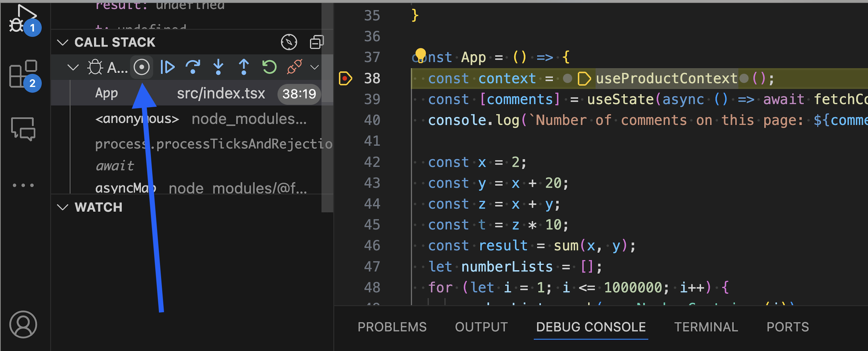The width and height of the screenshot is (868, 351).
Task: Click the ellipsis for additional views
Action: pos(23,185)
